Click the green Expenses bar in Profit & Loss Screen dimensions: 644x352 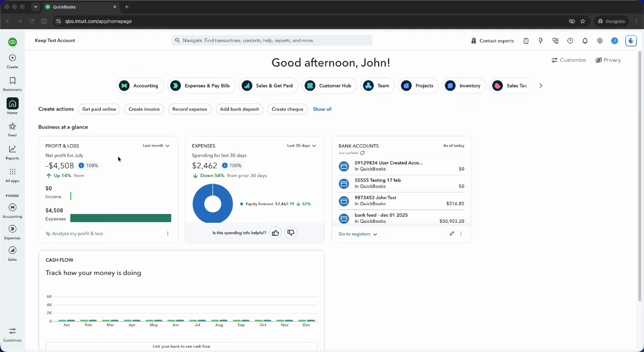click(x=121, y=218)
